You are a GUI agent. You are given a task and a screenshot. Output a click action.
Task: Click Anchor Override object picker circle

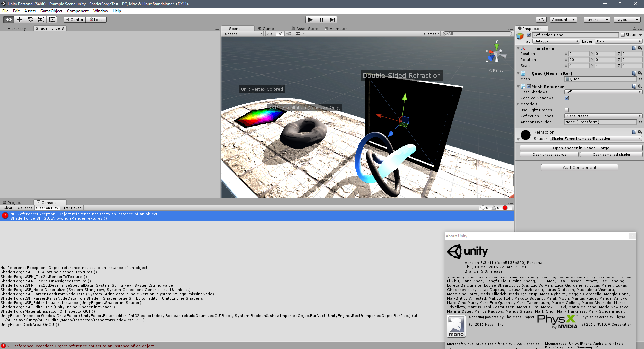click(x=640, y=122)
